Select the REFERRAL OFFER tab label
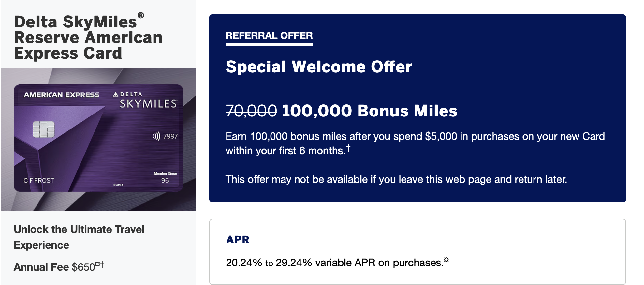 point(269,35)
